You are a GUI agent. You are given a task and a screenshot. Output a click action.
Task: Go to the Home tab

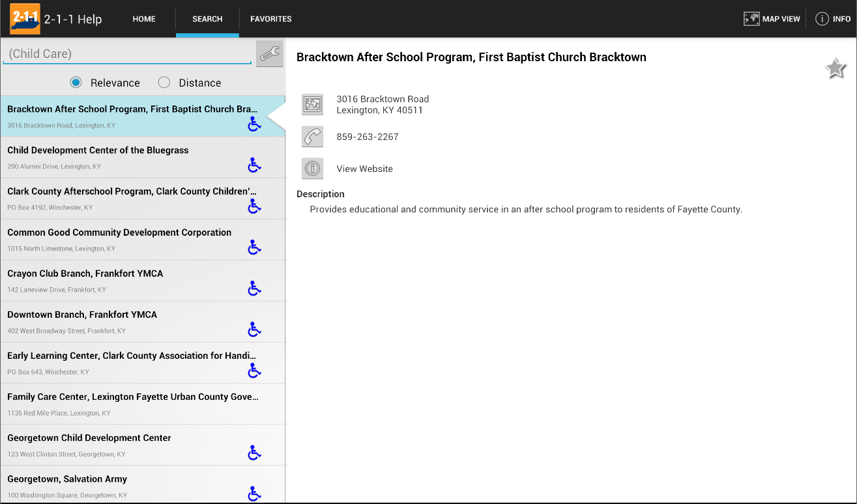click(144, 19)
